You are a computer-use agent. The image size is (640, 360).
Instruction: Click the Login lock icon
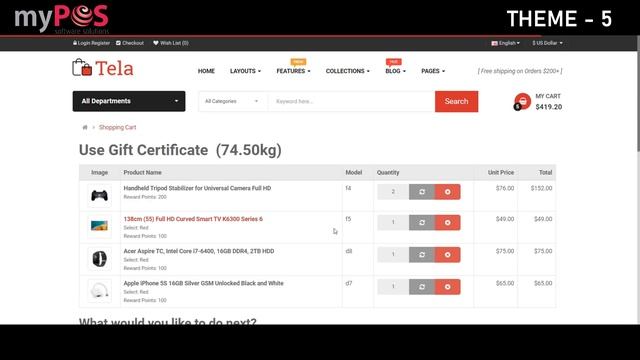75,43
